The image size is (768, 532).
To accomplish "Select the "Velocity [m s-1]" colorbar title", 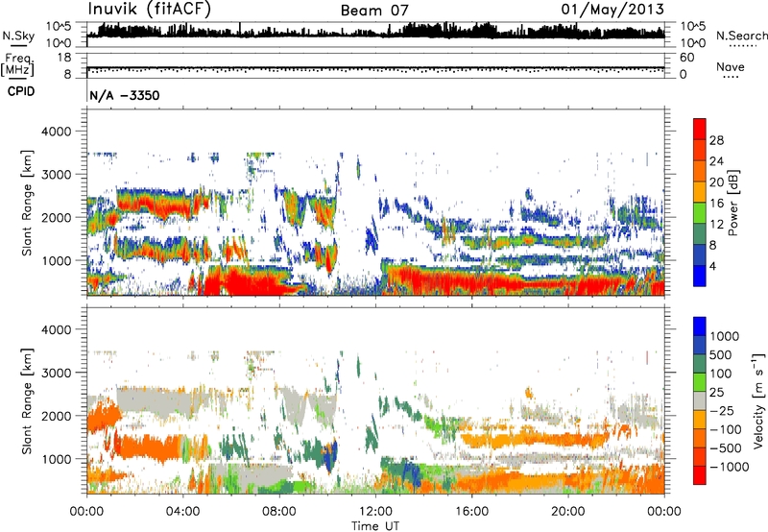I will [758, 400].
